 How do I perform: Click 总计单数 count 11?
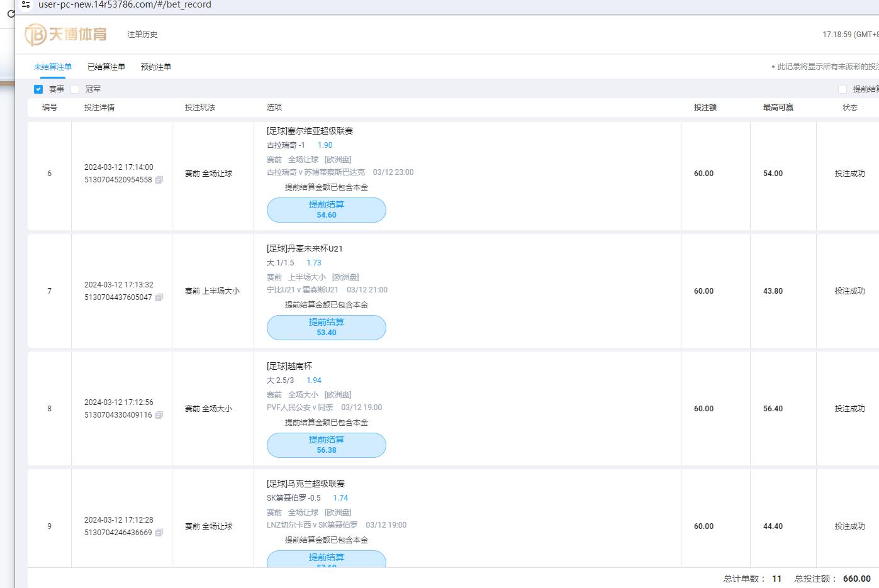(x=777, y=579)
